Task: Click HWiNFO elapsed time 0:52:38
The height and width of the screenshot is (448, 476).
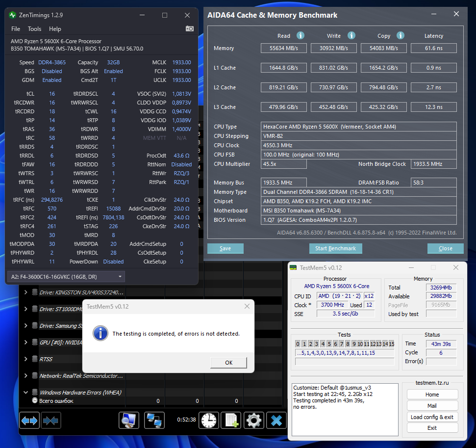Action: 186,420
